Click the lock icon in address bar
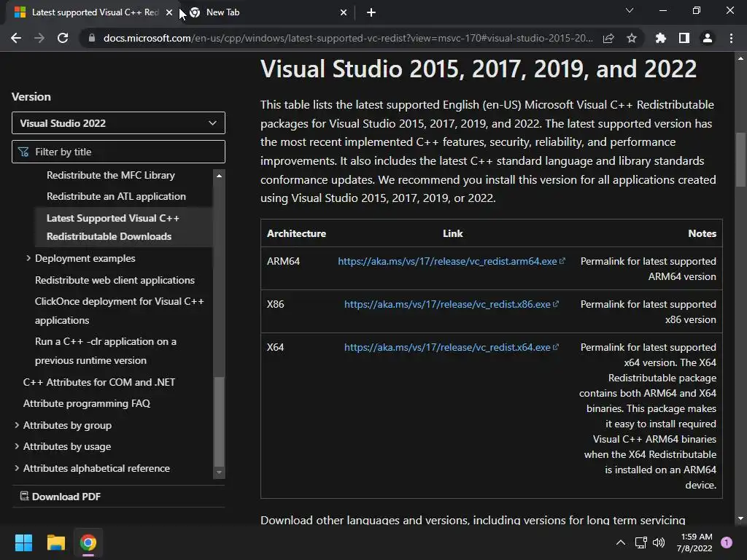 point(92,38)
